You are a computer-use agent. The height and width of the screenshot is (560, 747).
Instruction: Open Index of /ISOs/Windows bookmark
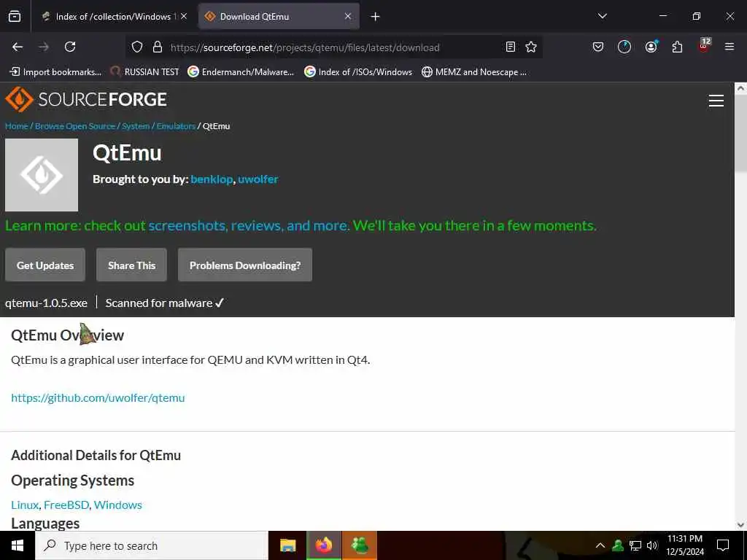click(358, 72)
